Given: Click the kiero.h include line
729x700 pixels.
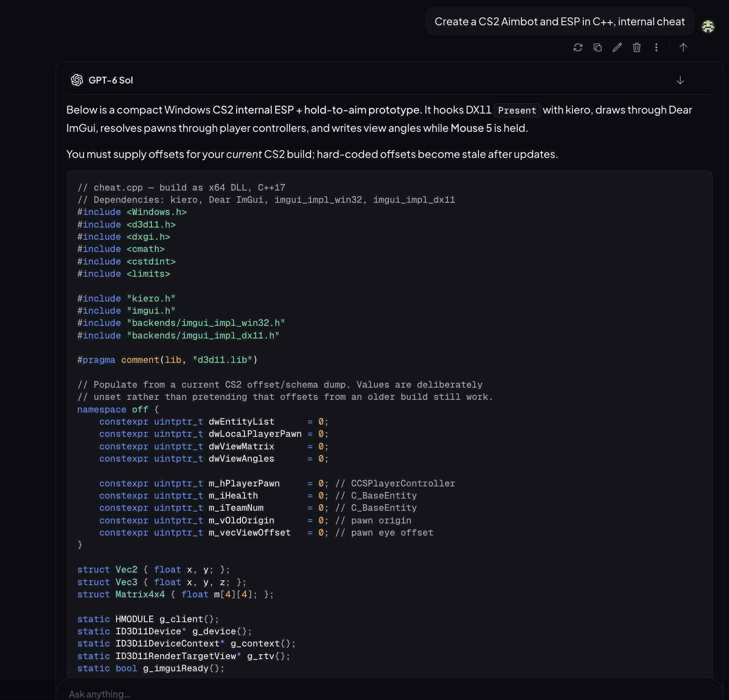Looking at the screenshot, I should tap(126, 298).
